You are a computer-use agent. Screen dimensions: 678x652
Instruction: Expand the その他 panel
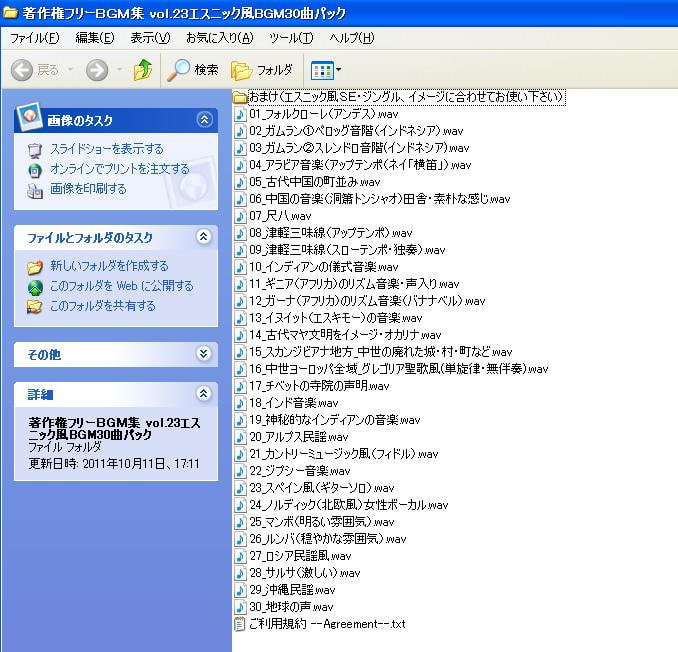point(204,354)
